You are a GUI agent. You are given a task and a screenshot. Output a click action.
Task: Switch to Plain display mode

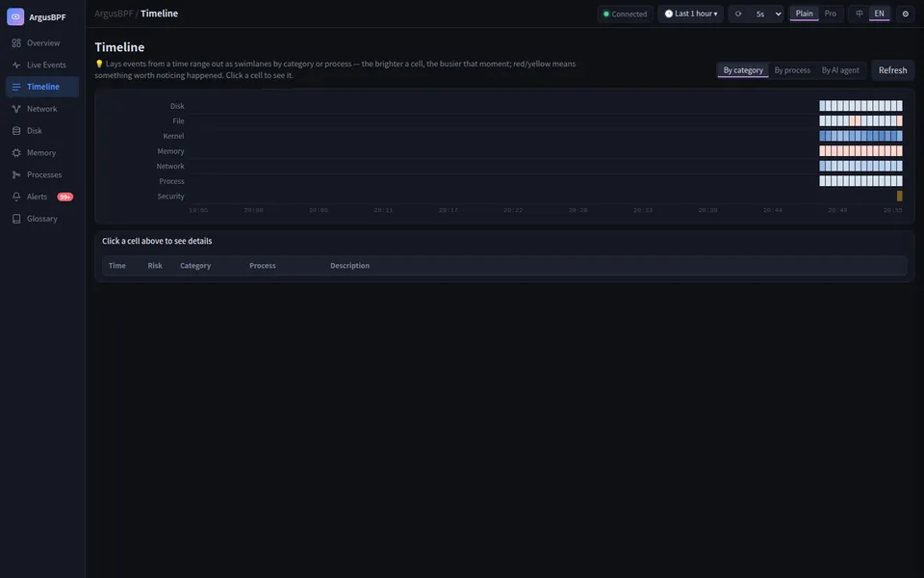pyautogui.click(x=804, y=13)
